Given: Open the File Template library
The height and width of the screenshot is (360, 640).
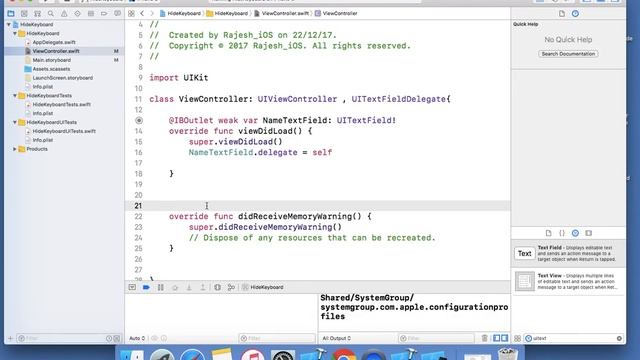Looking at the screenshot, I should (x=548, y=233).
